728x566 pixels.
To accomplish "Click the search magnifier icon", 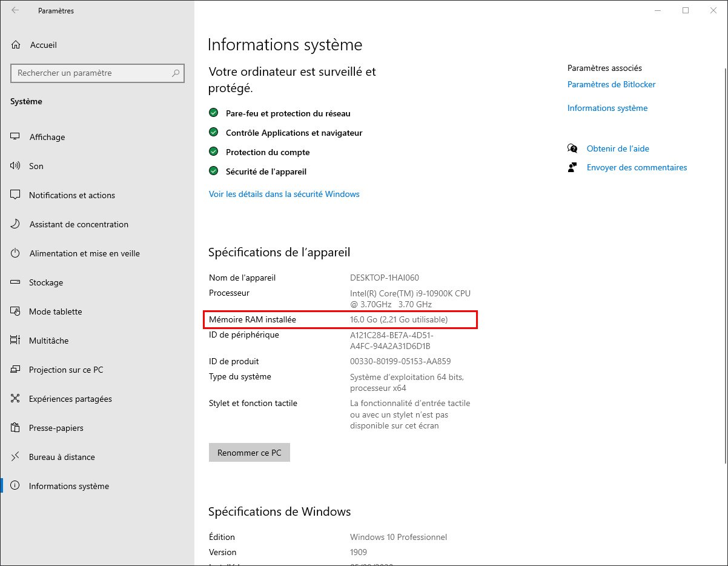I will [x=176, y=73].
